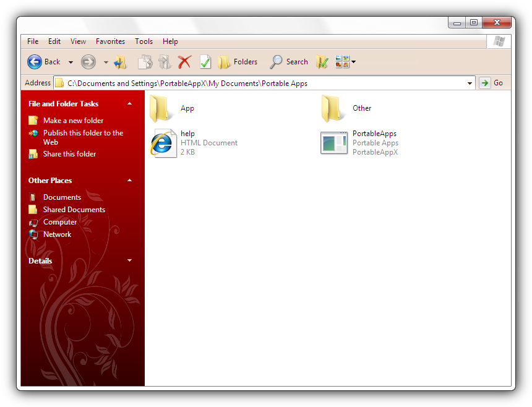The height and width of the screenshot is (407, 532).
Task: Open Search with magnifying glass button
Action: [289, 62]
